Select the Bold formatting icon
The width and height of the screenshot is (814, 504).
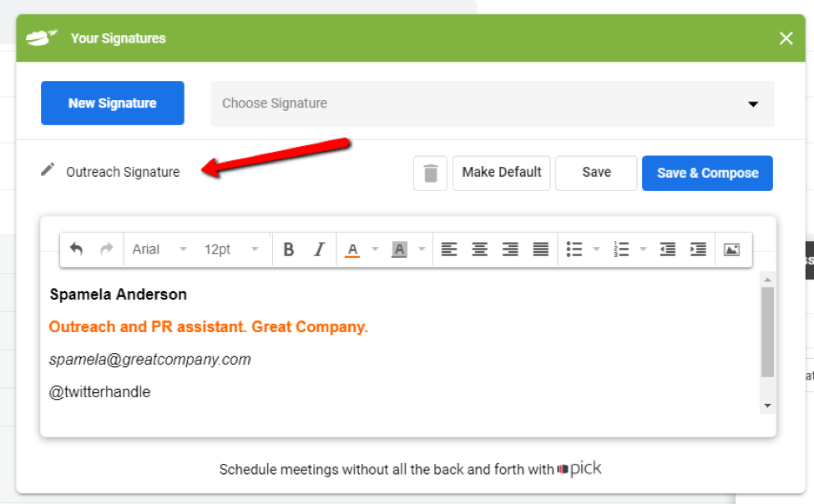click(x=288, y=249)
